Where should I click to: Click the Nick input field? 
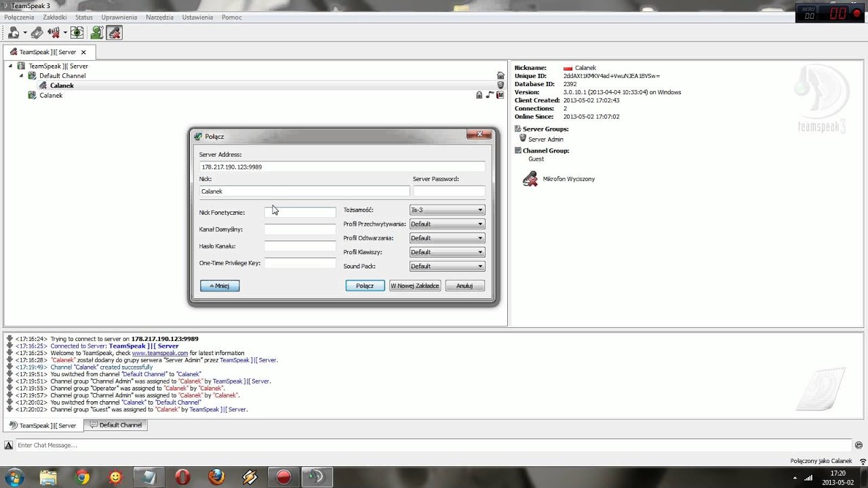tap(304, 191)
